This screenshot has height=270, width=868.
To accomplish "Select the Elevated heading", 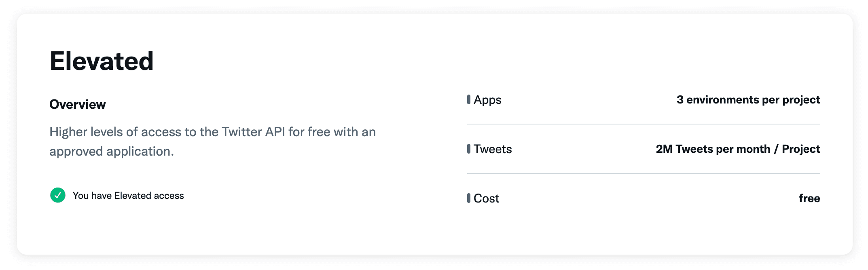I will click(102, 61).
